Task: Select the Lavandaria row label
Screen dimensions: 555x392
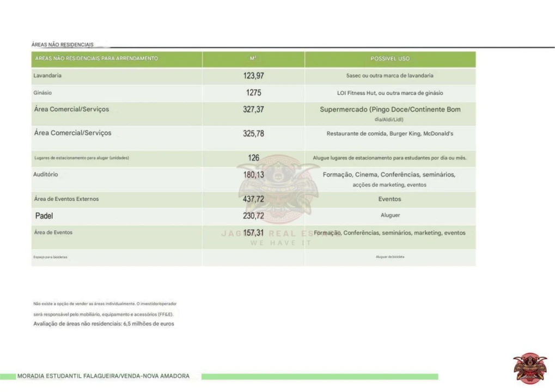Action: 47,76
